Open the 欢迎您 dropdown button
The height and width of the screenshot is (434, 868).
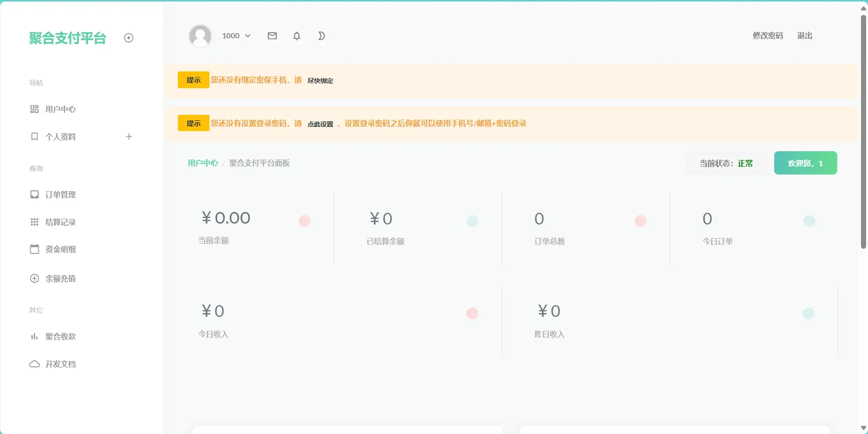[x=805, y=163]
